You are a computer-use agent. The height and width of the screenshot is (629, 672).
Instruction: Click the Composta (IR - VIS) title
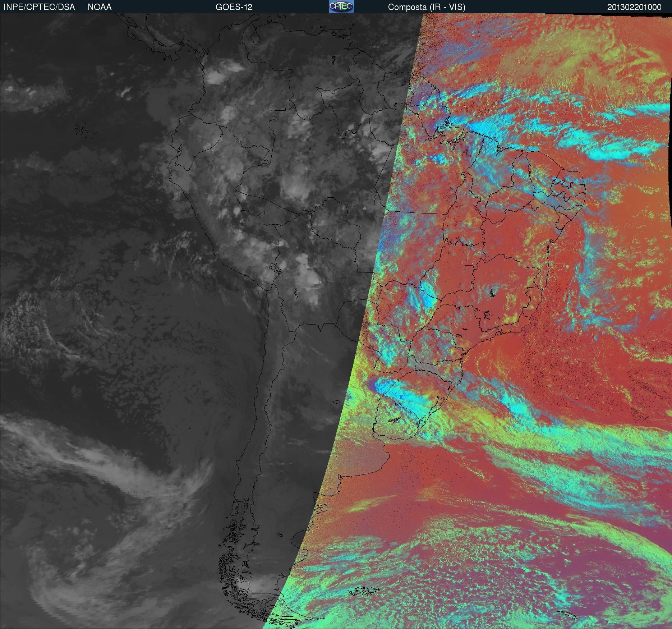coord(427,7)
